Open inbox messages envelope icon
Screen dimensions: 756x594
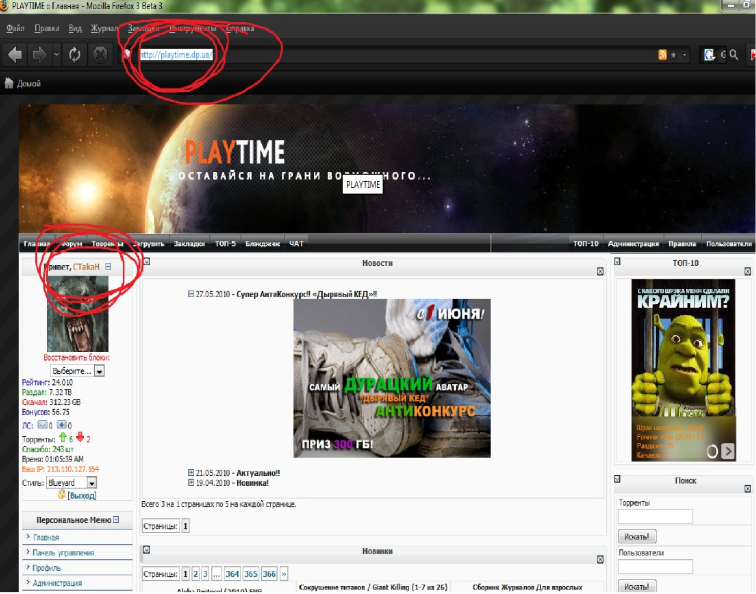coord(42,425)
